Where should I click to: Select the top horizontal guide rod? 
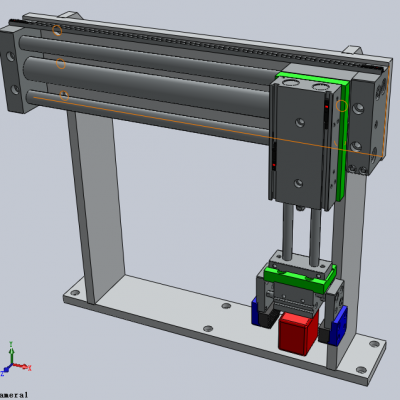[147, 57]
